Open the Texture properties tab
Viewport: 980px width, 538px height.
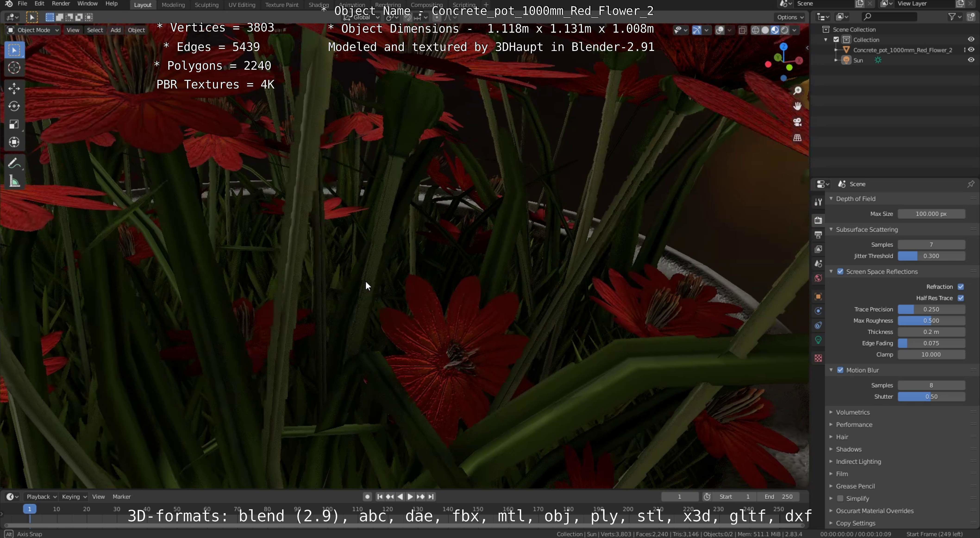pyautogui.click(x=818, y=358)
